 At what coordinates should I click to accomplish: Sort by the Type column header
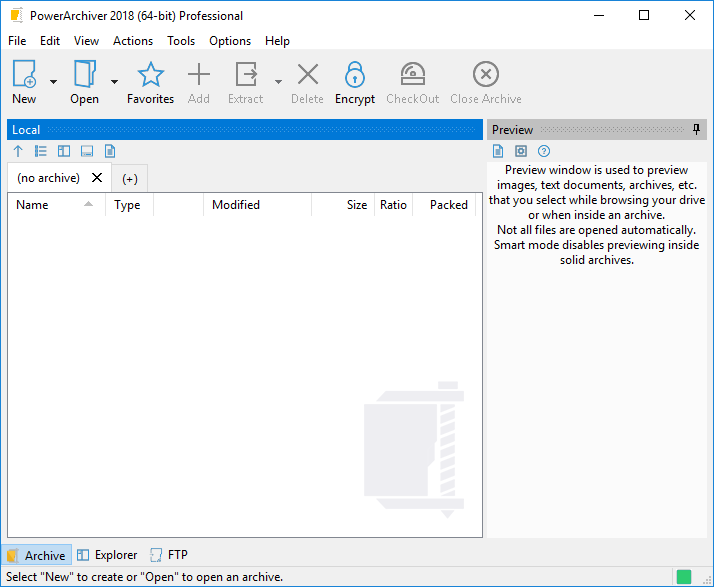(129, 205)
